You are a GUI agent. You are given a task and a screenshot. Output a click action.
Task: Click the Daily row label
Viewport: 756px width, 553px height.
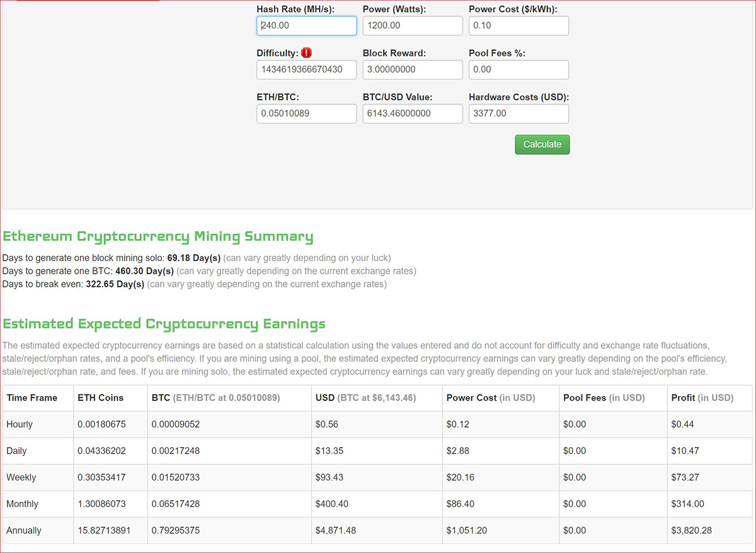tap(17, 451)
